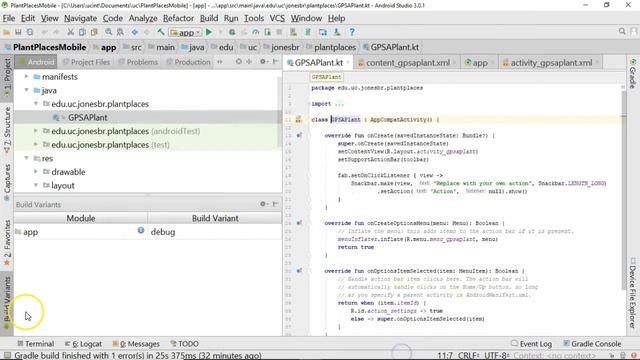Image resolution: width=640 pixels, height=360 pixels.
Task: Click the jonesbr breadcrumb
Action: (281, 47)
